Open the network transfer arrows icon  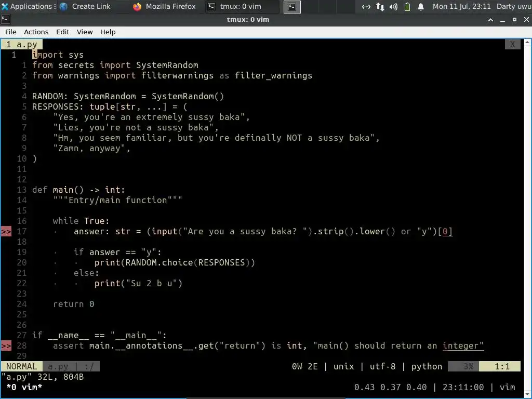(x=380, y=7)
